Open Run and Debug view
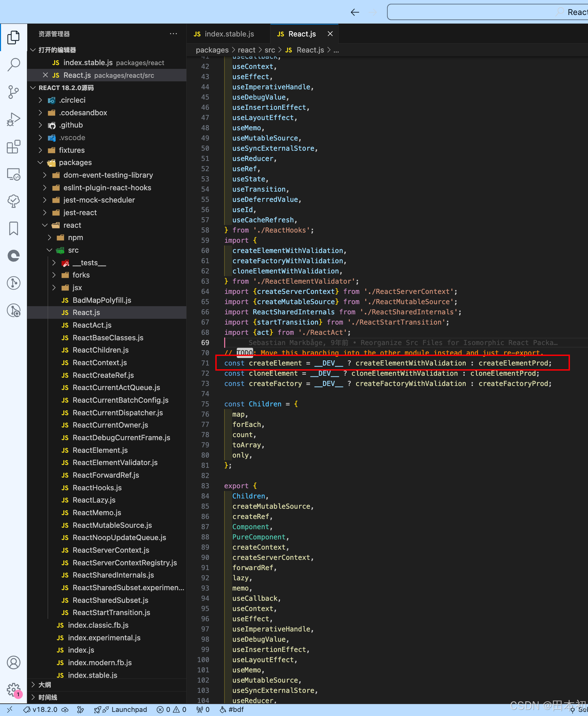 pyautogui.click(x=13, y=119)
